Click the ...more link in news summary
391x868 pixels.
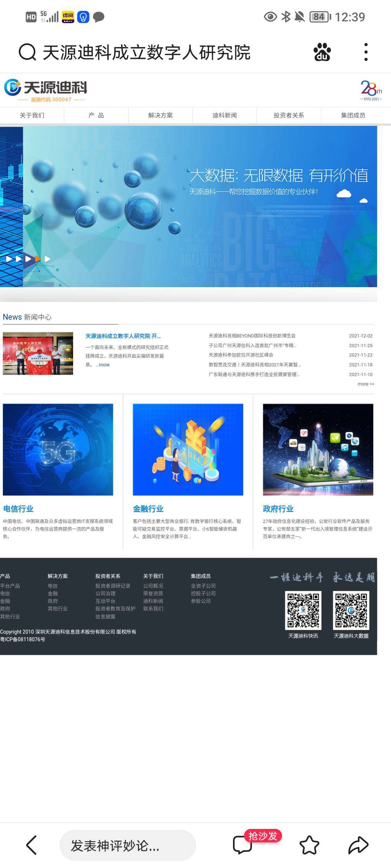click(103, 365)
